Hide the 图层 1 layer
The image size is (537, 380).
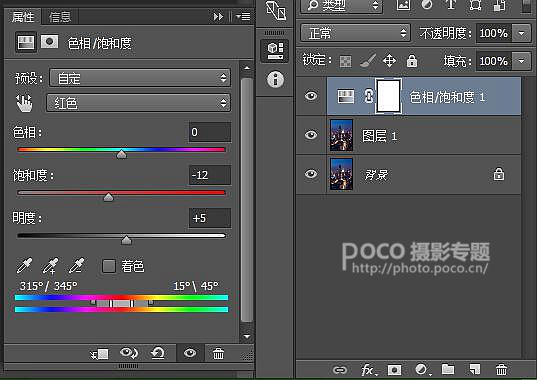click(311, 135)
